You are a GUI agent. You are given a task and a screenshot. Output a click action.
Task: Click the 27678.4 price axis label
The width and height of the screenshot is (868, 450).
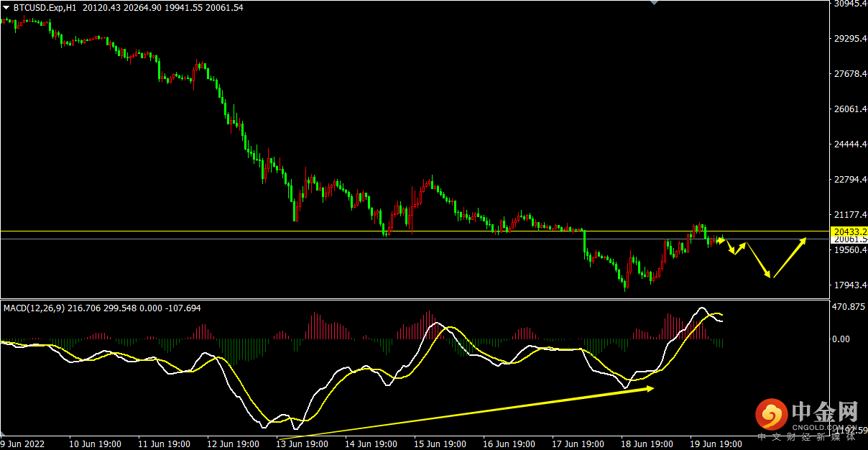(x=851, y=74)
